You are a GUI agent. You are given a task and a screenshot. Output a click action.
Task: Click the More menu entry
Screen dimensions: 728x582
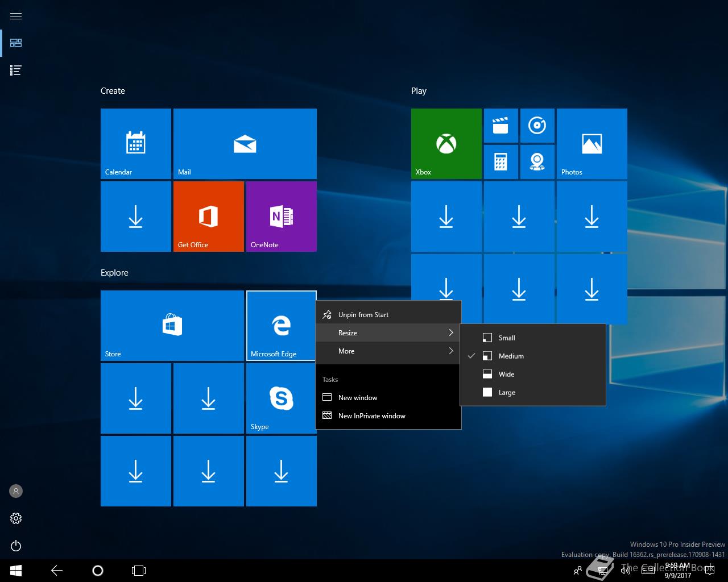[x=388, y=351]
